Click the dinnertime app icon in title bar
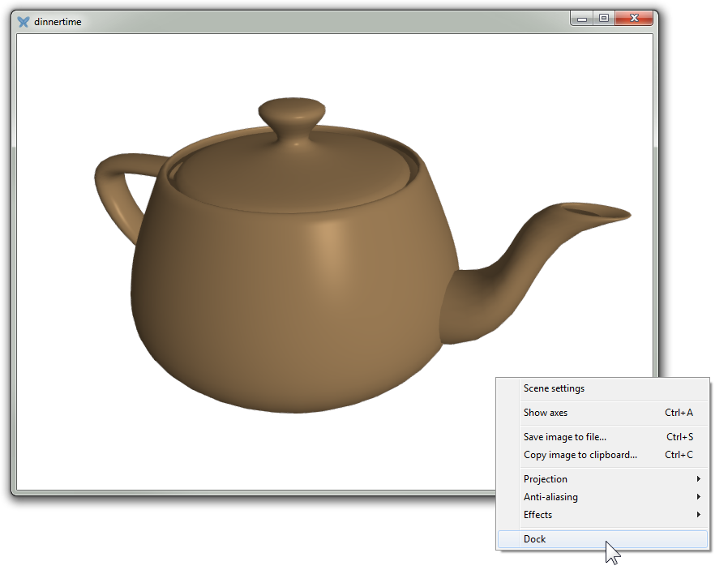 click(24, 22)
